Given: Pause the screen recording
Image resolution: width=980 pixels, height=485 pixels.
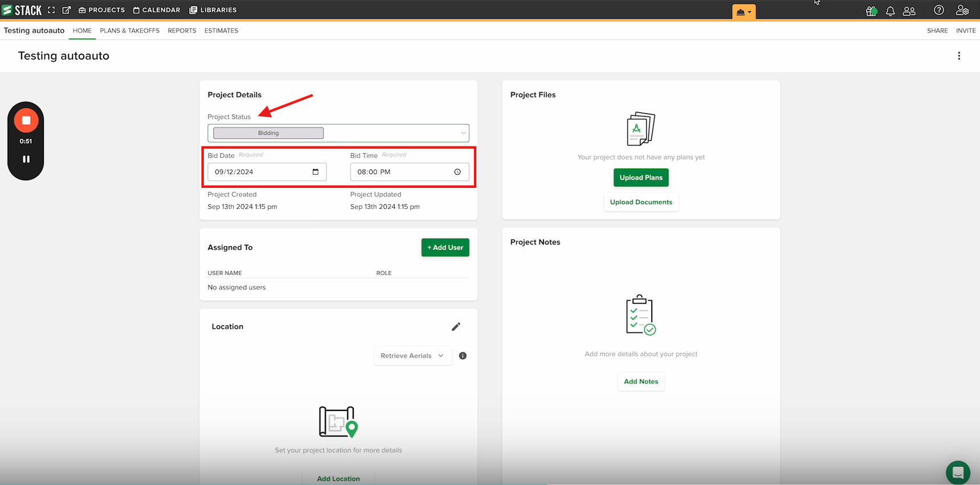Looking at the screenshot, I should coord(26,159).
